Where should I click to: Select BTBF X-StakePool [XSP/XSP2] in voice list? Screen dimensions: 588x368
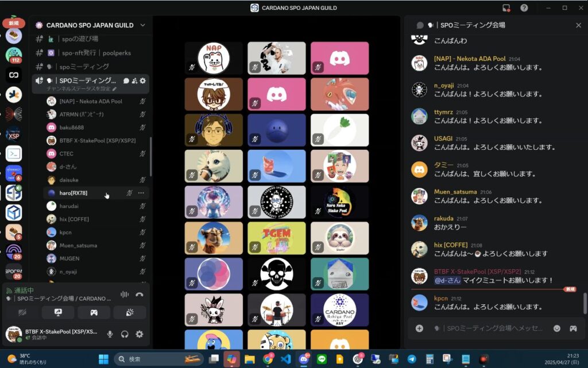96,141
